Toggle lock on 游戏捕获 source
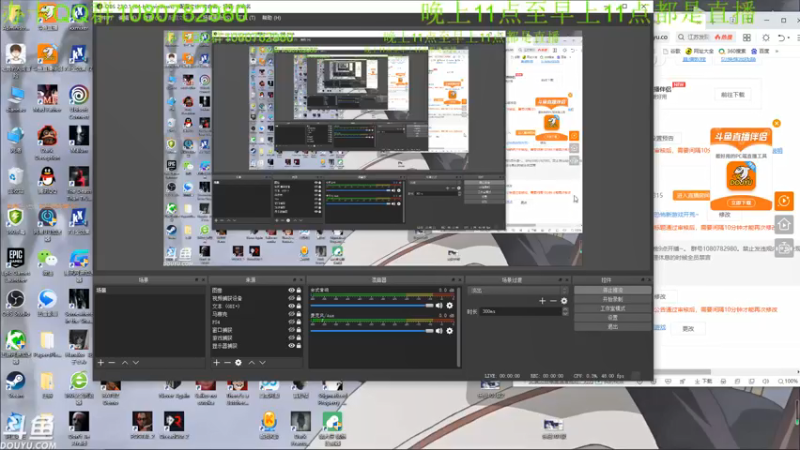Screen dimensions: 800x450 tap(299, 338)
